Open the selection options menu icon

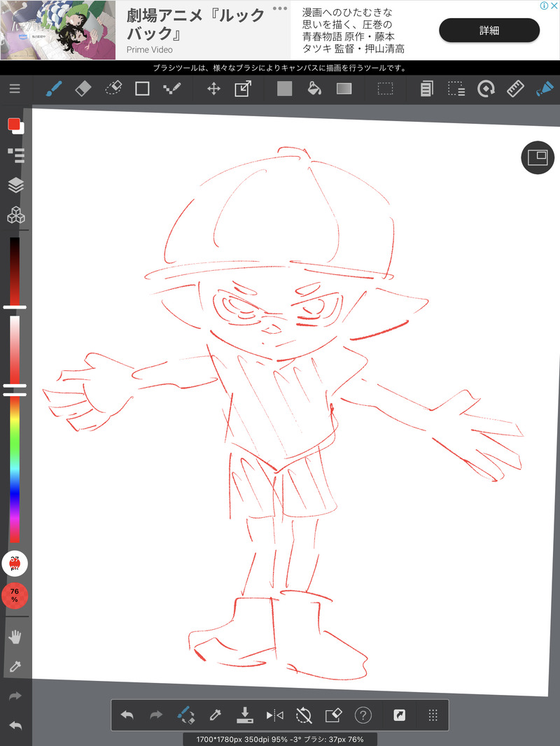click(x=456, y=88)
